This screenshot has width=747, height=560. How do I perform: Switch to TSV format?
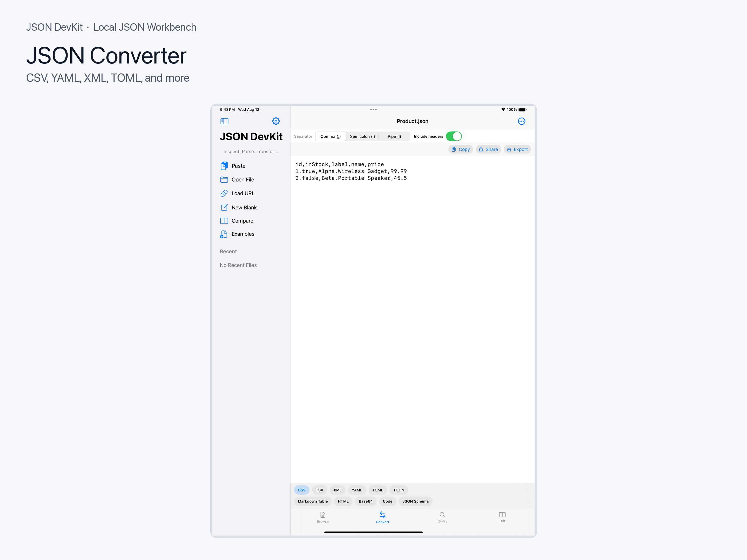319,490
